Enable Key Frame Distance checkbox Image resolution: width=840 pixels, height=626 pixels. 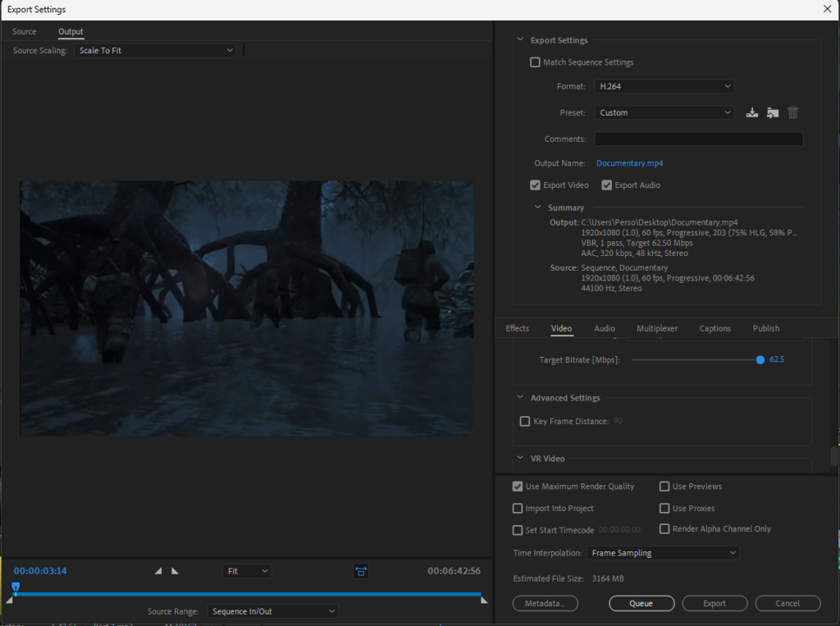(525, 421)
